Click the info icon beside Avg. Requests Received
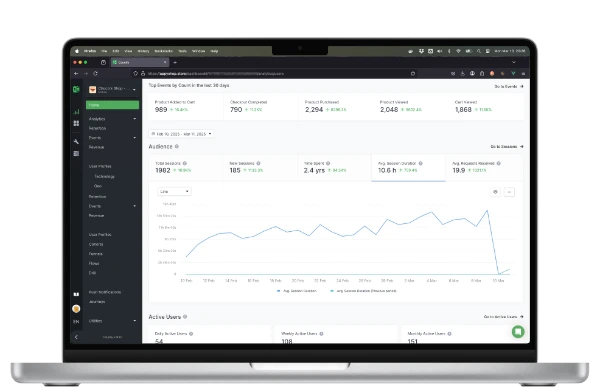The height and width of the screenshot is (390, 600). point(499,163)
